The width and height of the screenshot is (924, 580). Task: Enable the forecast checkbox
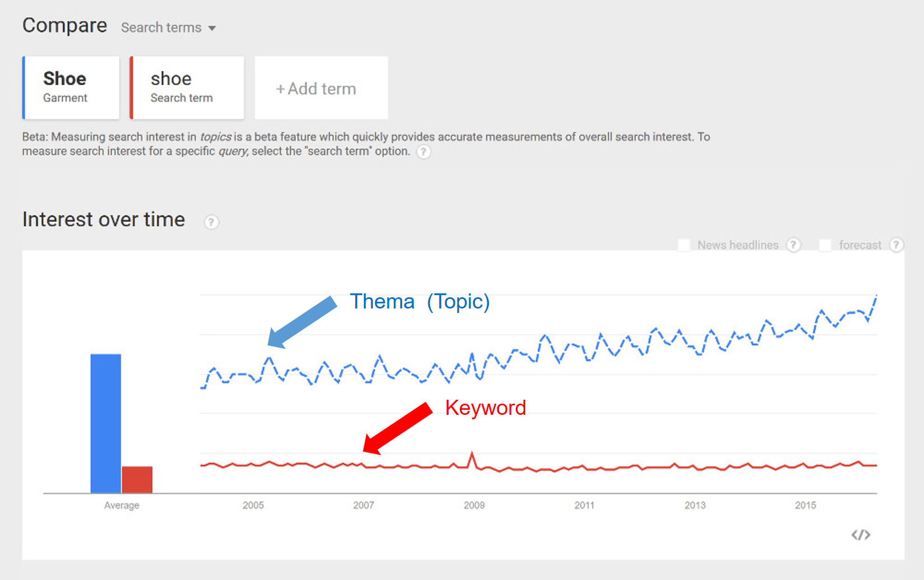825,245
